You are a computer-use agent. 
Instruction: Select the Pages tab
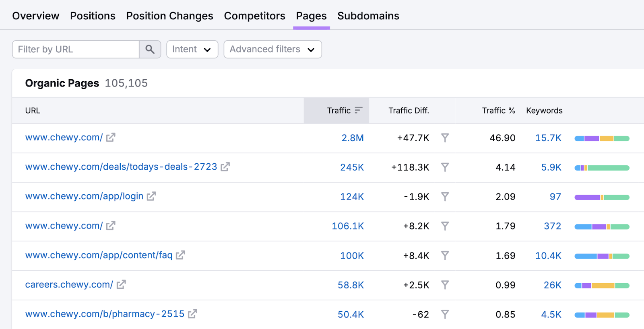(x=311, y=16)
